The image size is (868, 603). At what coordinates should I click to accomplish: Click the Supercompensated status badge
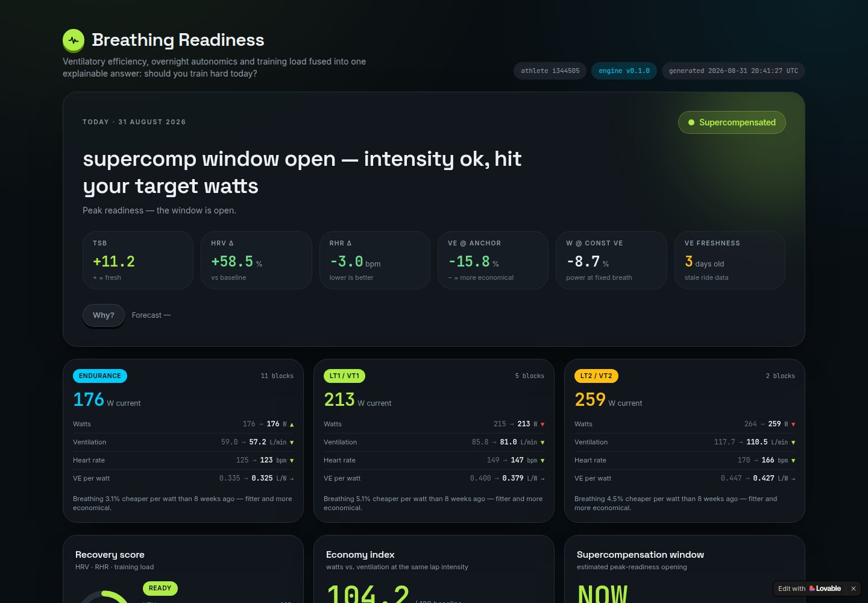[x=732, y=122]
